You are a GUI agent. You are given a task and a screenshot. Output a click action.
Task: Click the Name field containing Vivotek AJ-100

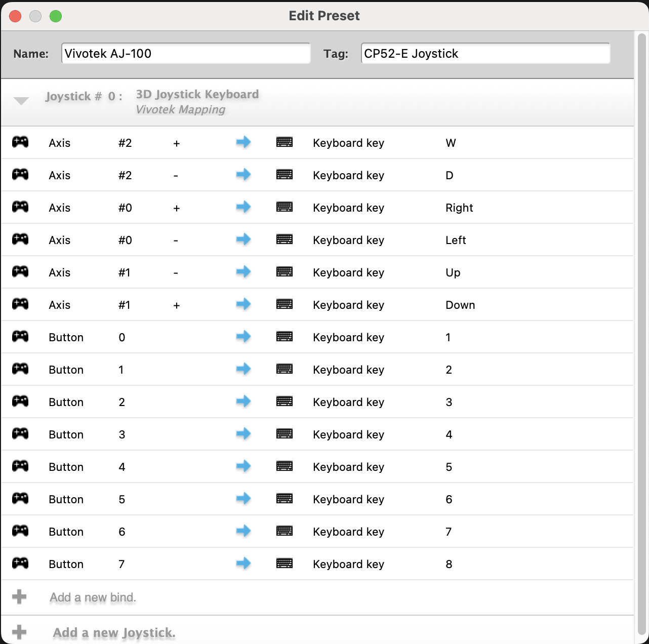coord(186,54)
